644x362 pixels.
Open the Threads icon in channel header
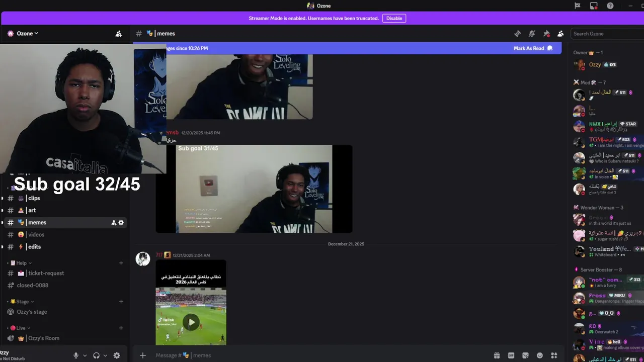click(x=517, y=34)
